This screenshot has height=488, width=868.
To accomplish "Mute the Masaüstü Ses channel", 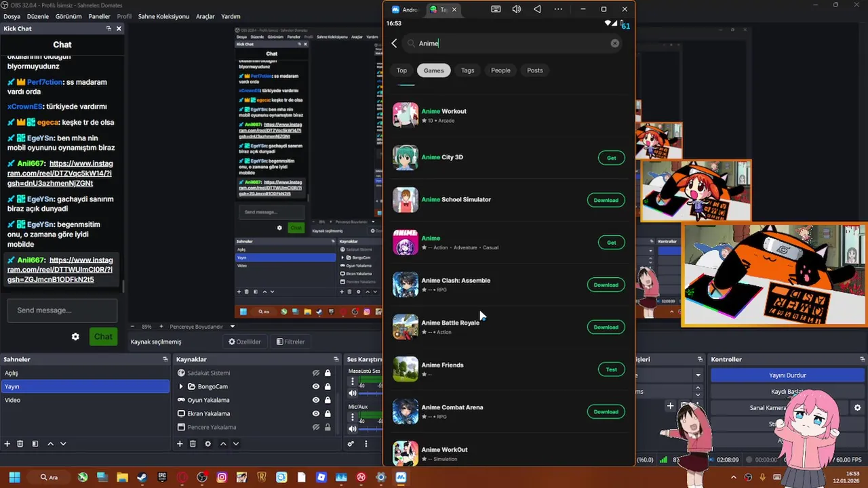I will (x=352, y=393).
